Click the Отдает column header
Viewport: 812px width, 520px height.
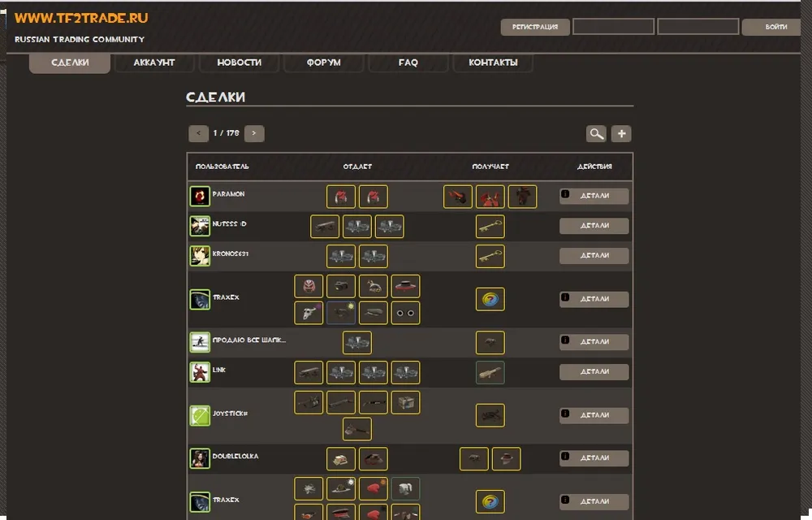point(357,167)
